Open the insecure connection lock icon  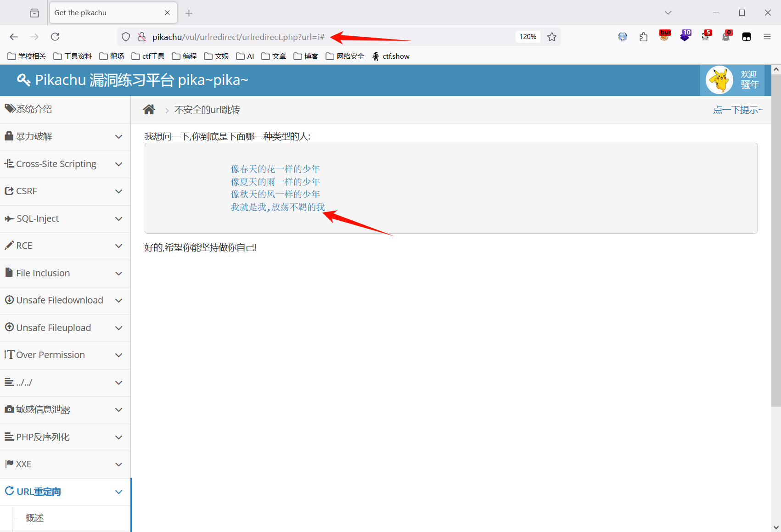[x=142, y=37]
